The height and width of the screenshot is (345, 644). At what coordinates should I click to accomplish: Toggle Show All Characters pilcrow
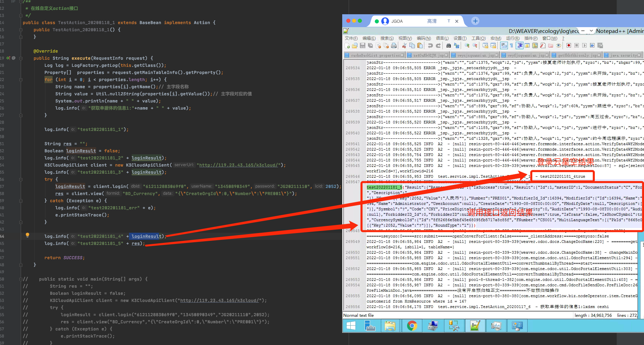point(512,45)
